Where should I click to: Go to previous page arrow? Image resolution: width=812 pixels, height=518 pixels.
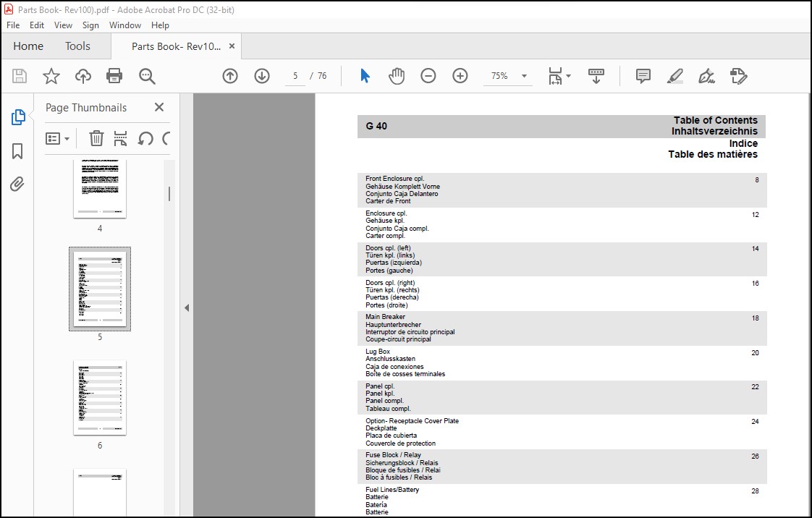tap(230, 76)
